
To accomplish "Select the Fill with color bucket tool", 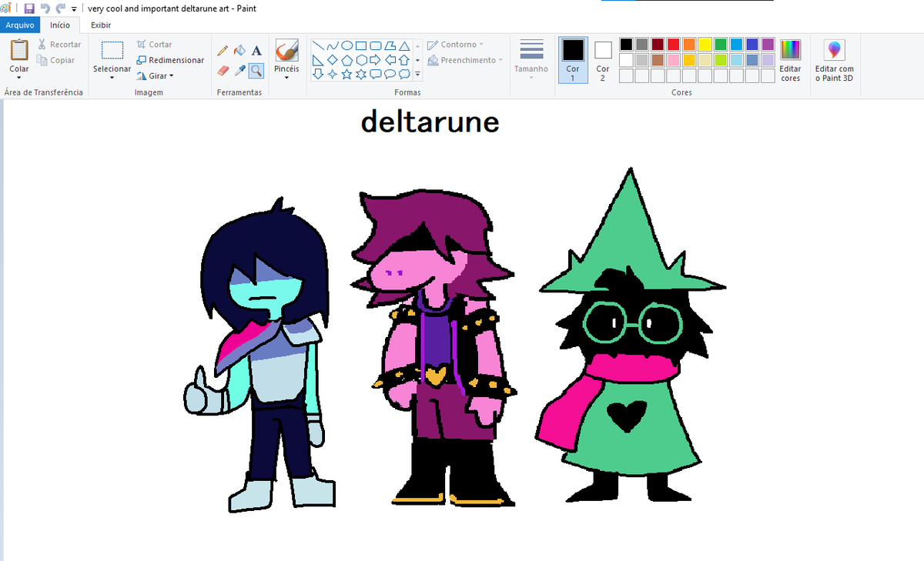I will 239,51.
